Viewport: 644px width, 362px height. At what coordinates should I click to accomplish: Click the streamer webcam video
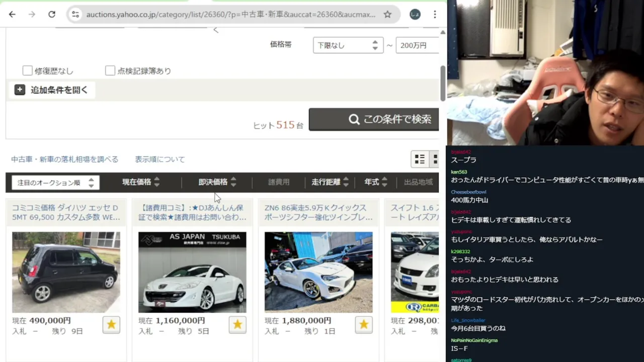coord(545,73)
